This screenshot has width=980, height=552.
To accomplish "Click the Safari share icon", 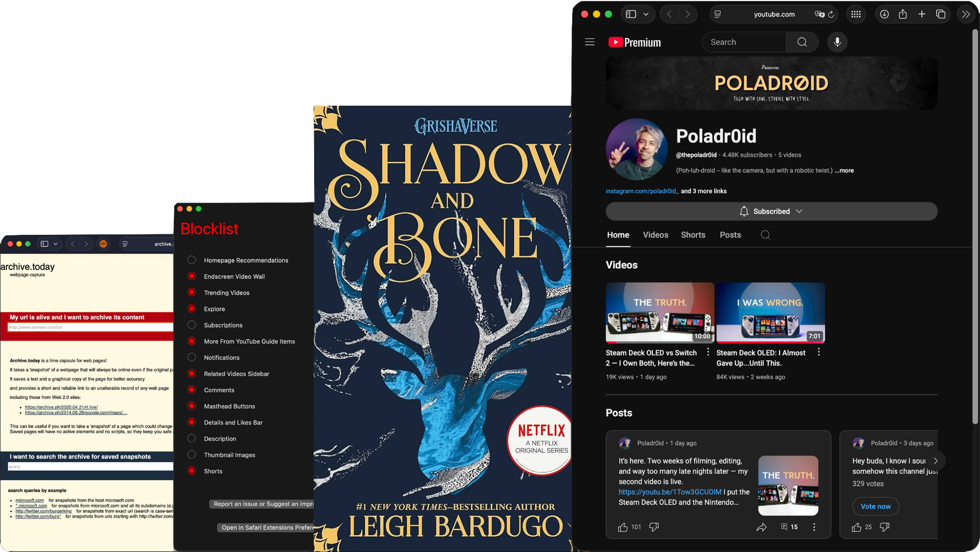I will click(x=903, y=14).
